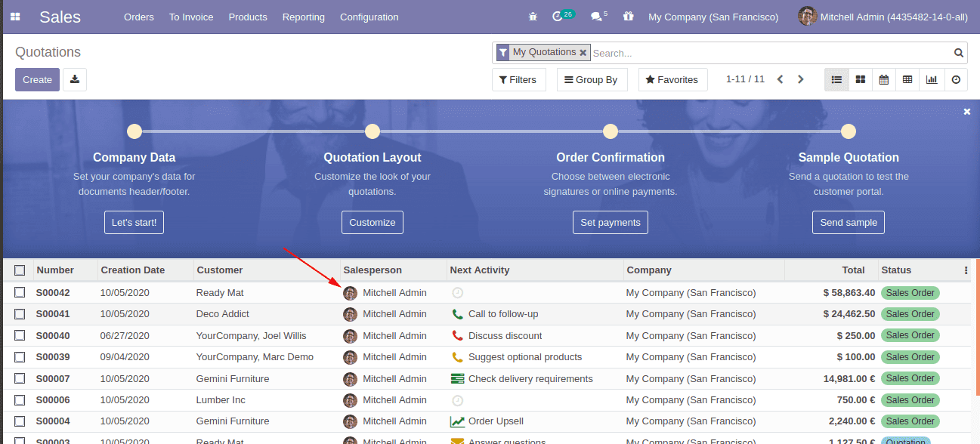Open the pager 1-11 / 11 counter

[745, 79]
